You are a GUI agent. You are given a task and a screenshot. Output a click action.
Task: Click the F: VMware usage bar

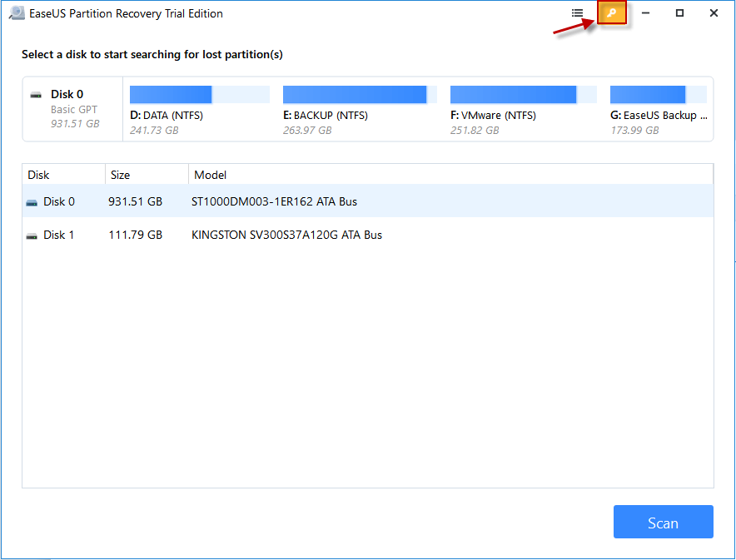524,94
